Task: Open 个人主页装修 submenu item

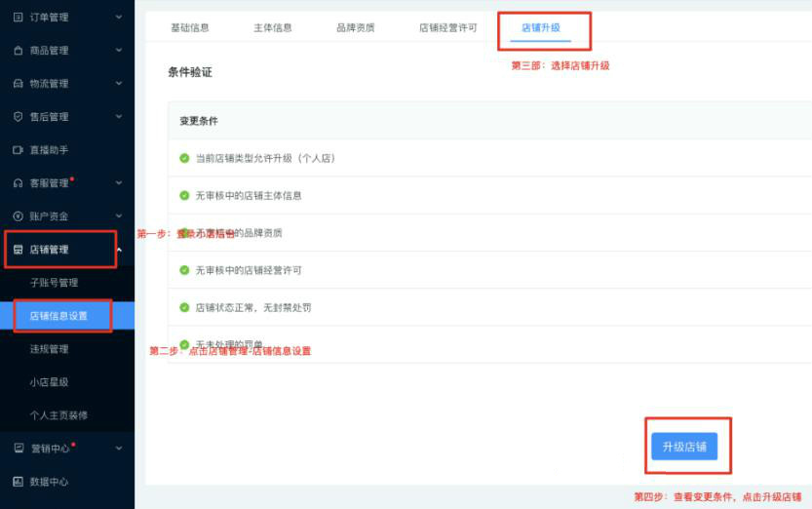Action: point(58,415)
